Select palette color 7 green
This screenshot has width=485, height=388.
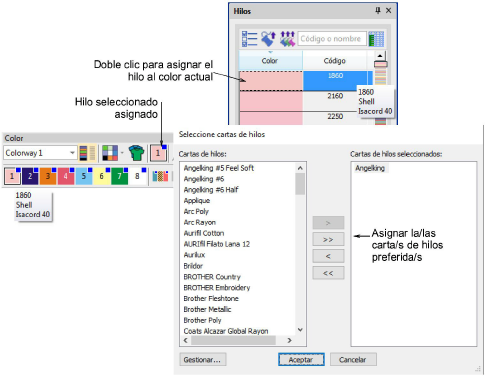[120, 176]
